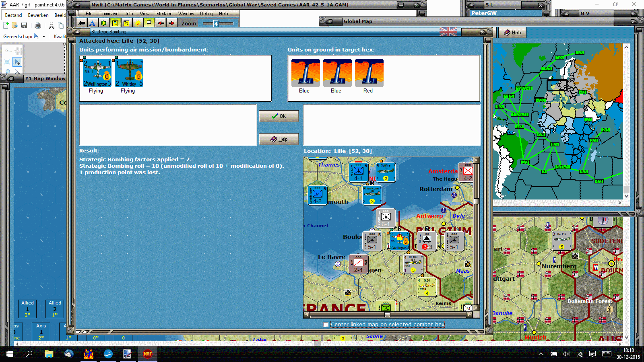
Task: Click the paint.net Print icon
Action: tap(38, 25)
